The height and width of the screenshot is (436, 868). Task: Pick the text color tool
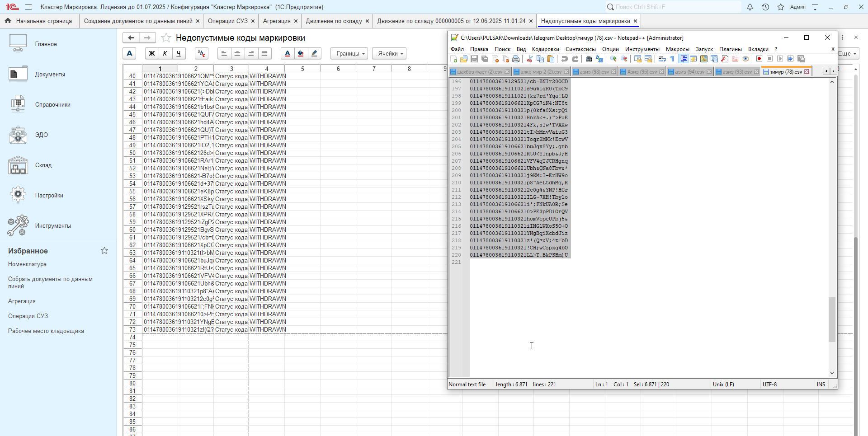point(287,53)
